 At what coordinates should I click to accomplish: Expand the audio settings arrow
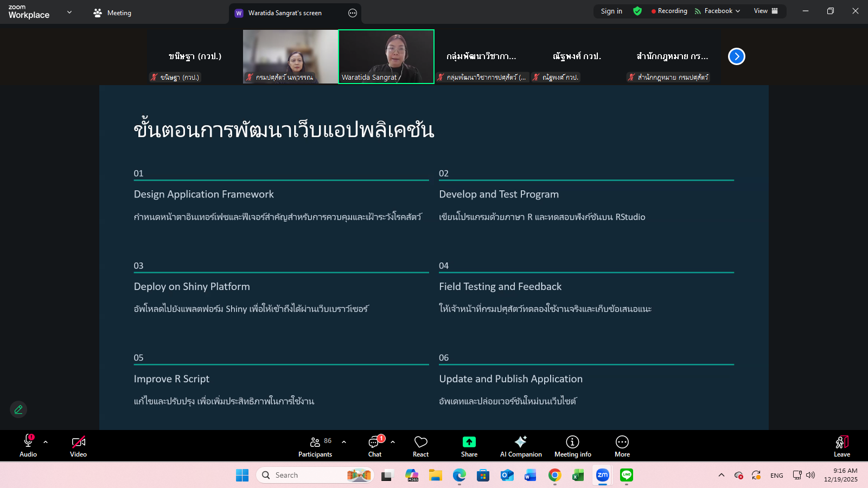point(46,442)
